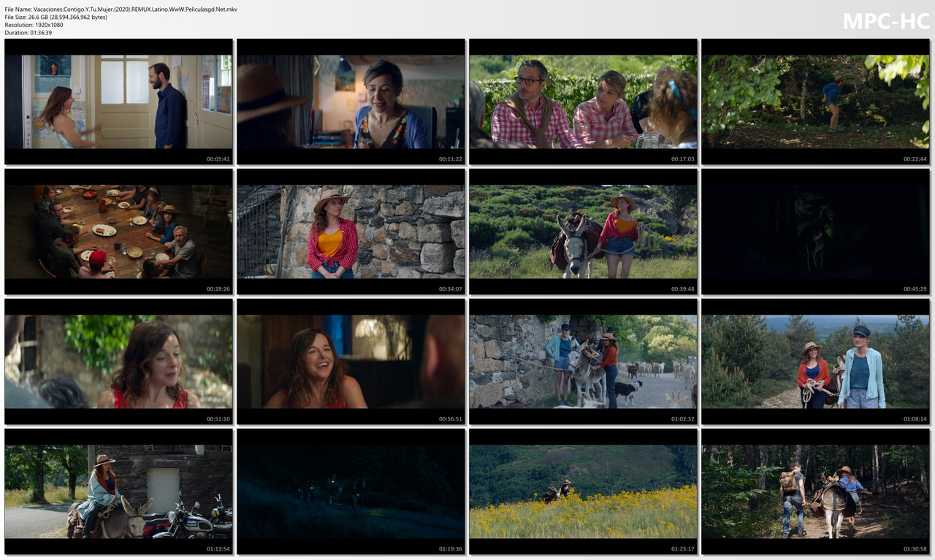
Task: Select the night frame at timestamp 01:19:36
Action: (351, 491)
